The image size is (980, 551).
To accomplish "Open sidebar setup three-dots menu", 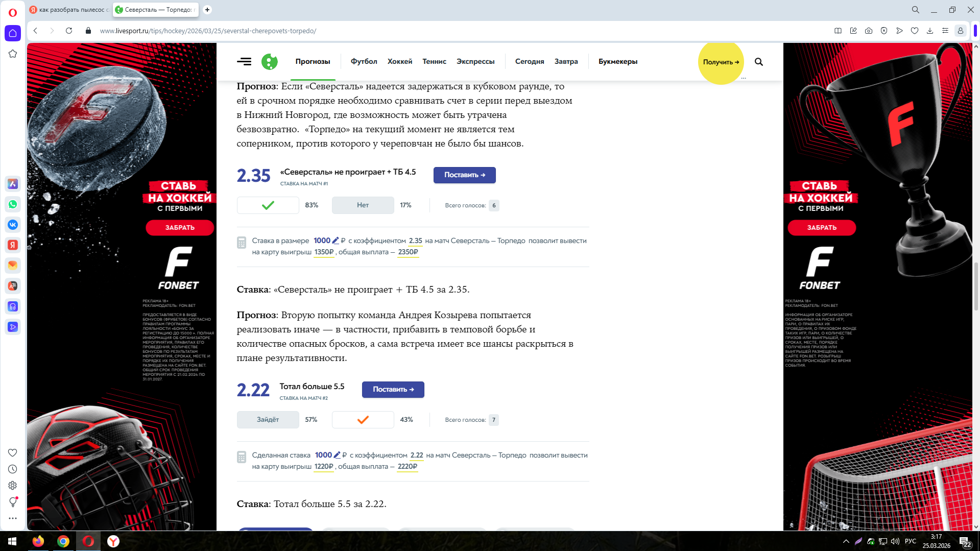I will coord(13,518).
